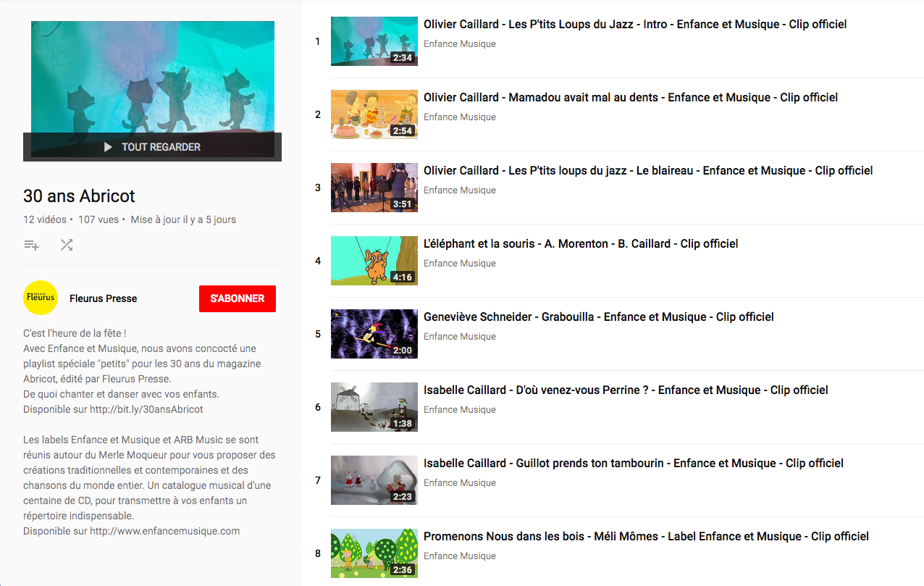This screenshot has height=586, width=924.
Task: Open title Les P'tits loups du jazz - Le blaireau
Action: click(648, 170)
